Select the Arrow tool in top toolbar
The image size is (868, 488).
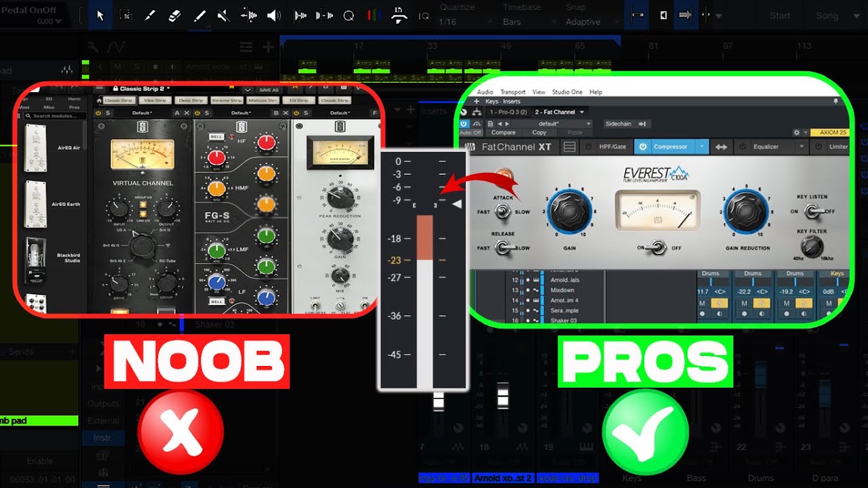click(x=100, y=16)
